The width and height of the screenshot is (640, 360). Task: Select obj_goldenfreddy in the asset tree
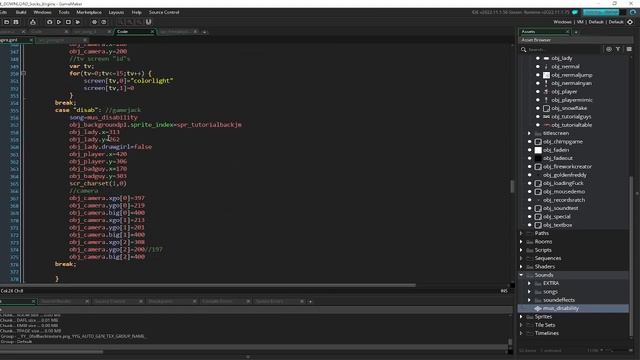(x=564, y=175)
